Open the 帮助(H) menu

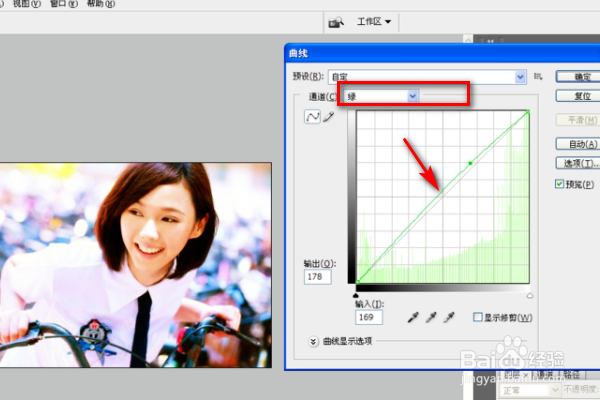click(x=101, y=4)
